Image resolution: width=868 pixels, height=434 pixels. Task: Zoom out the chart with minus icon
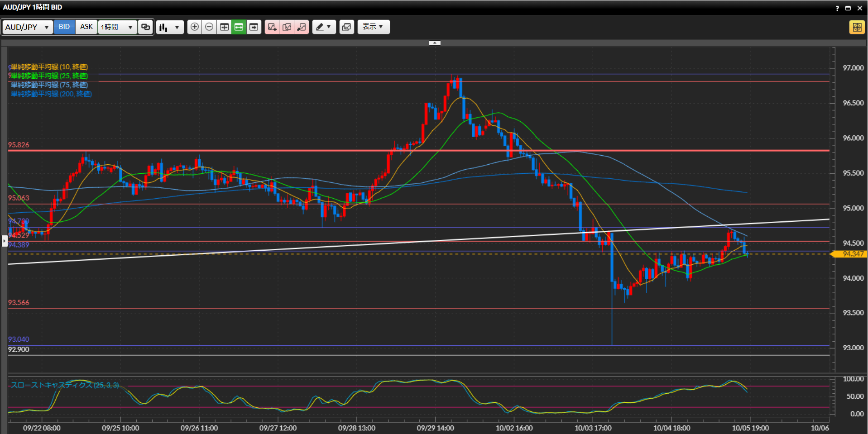coord(209,27)
